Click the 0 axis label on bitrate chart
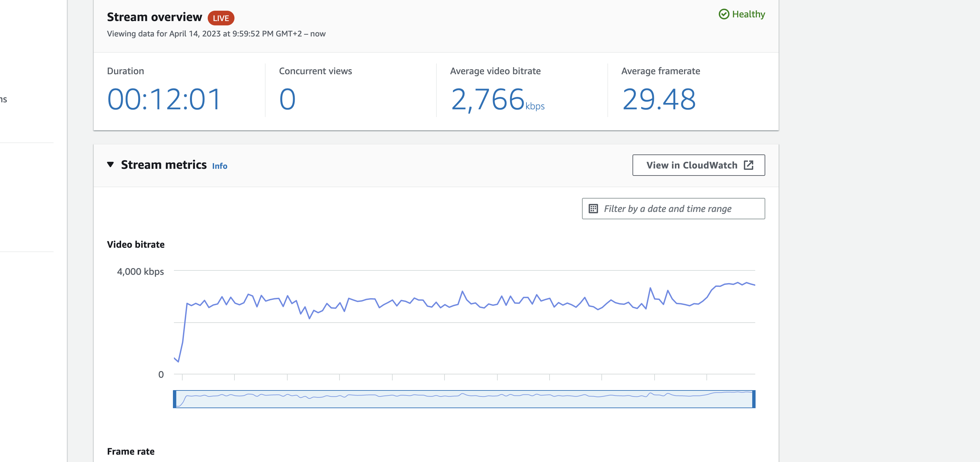Image resolution: width=980 pixels, height=462 pixels. (x=161, y=374)
